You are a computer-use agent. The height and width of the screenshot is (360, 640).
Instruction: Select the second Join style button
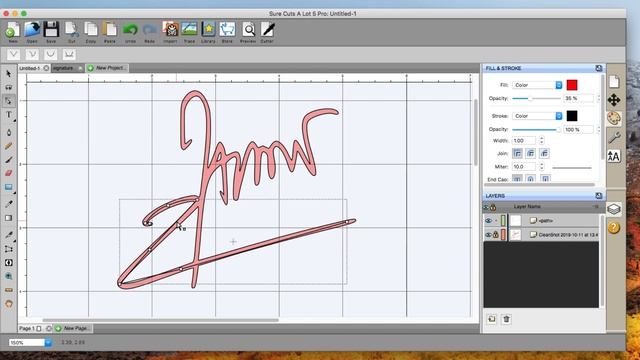(531, 153)
